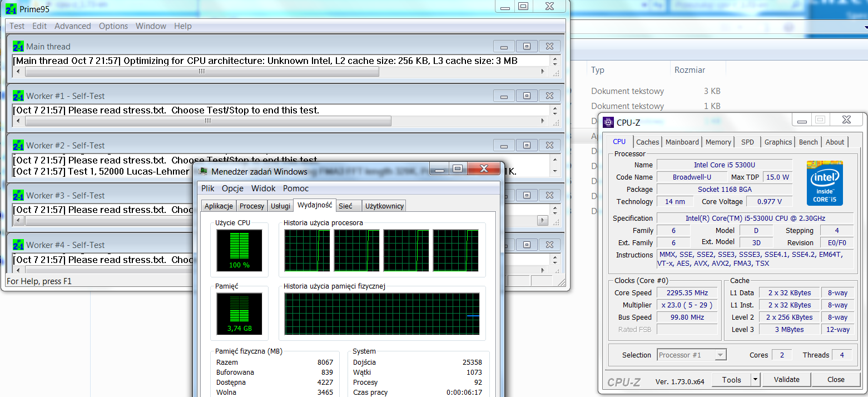Click the Menedżer zadań Windows title icon
The image size is (868, 397).
tap(204, 171)
